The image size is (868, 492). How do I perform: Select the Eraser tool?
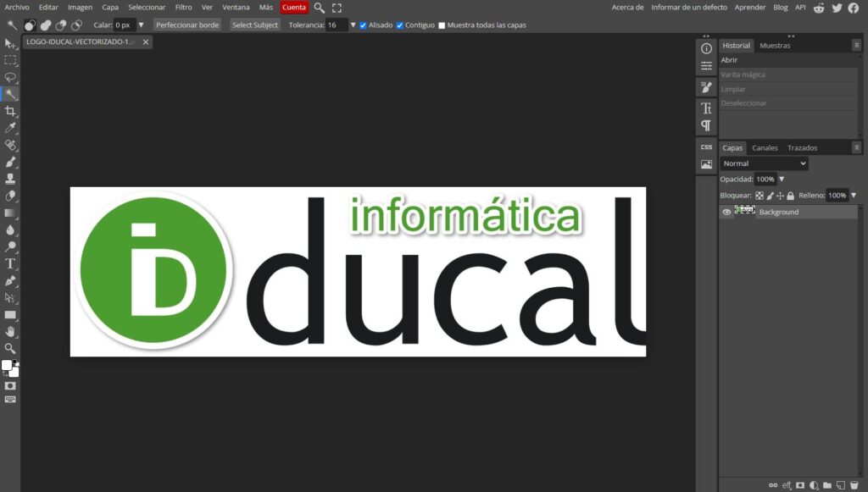tap(10, 196)
